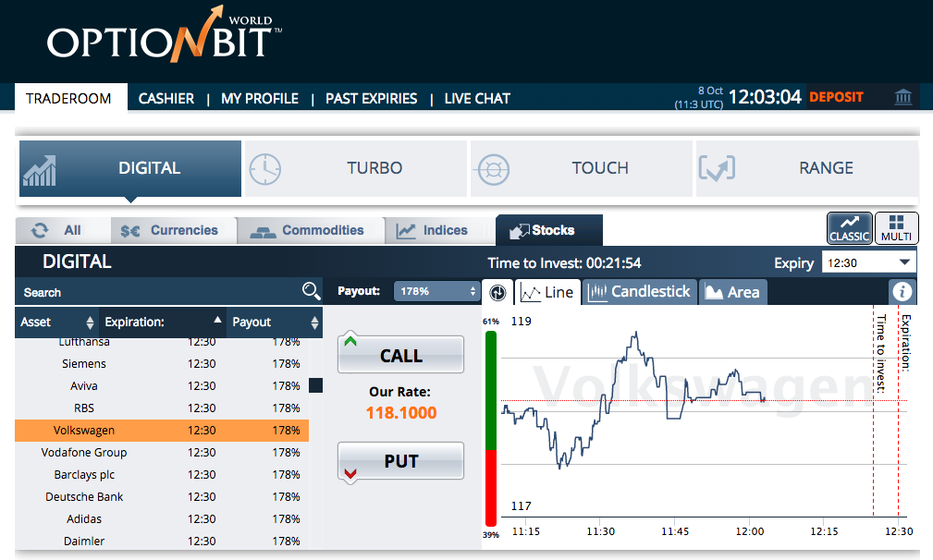
Task: Filter assets by Indices
Action: point(440,230)
